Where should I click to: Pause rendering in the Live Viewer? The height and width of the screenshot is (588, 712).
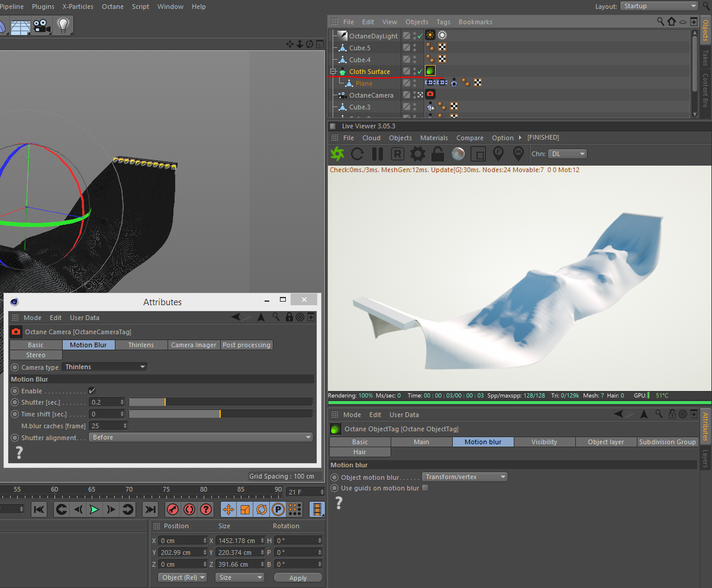pos(377,154)
